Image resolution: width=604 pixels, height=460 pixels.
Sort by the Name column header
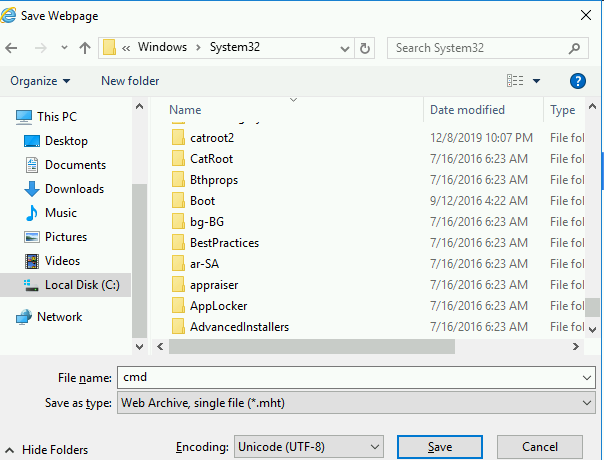[x=185, y=110]
